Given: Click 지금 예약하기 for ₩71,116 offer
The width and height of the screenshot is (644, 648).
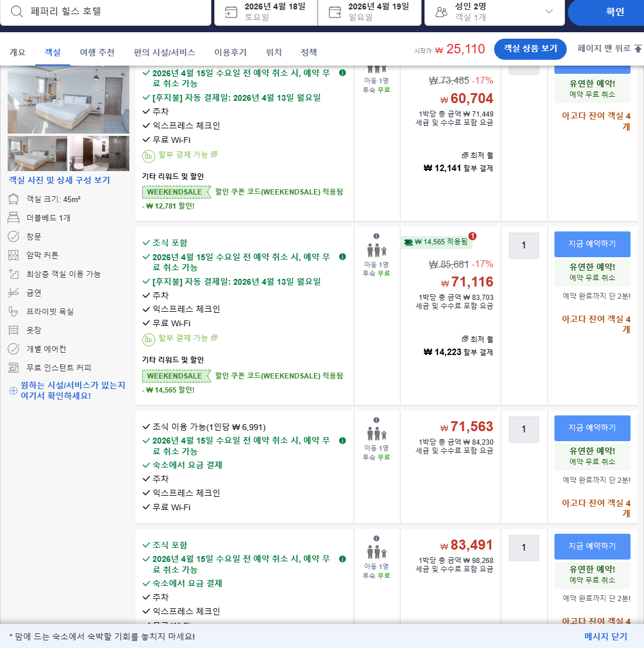Looking at the screenshot, I should (592, 244).
